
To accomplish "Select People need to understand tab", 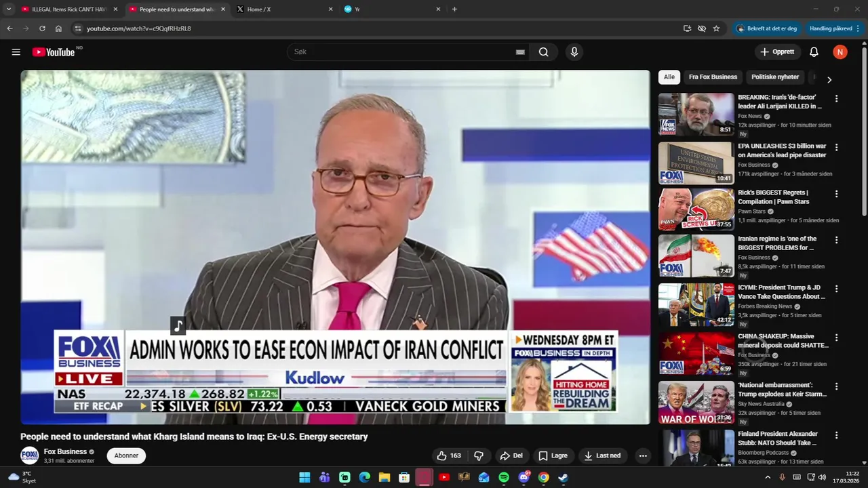I will (176, 9).
